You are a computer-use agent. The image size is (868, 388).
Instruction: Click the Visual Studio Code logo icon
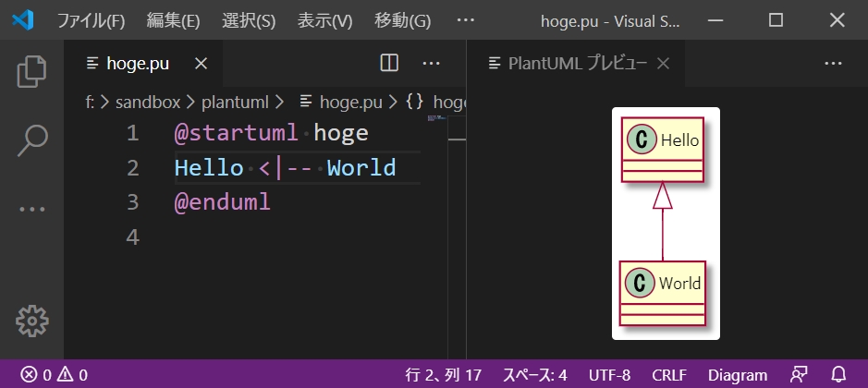click(23, 20)
